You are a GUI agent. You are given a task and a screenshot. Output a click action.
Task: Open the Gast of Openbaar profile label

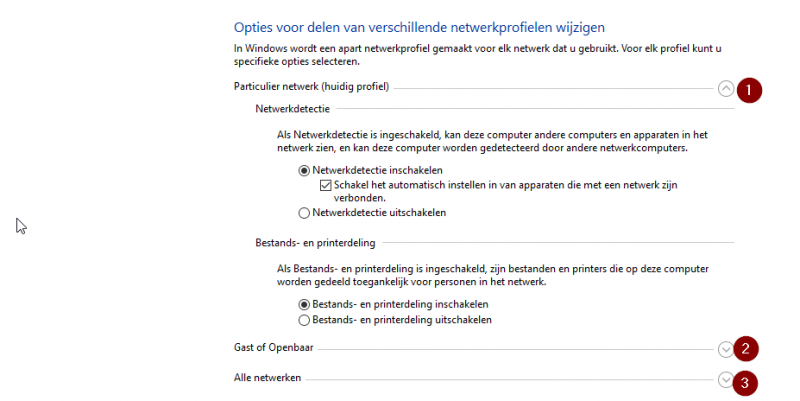tap(275, 347)
